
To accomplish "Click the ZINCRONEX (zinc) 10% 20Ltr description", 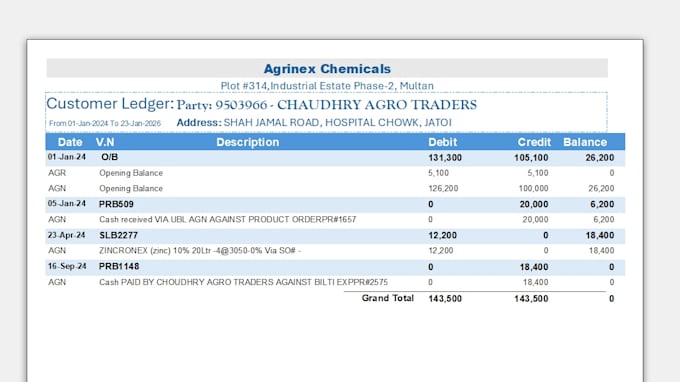I will 200,251.
